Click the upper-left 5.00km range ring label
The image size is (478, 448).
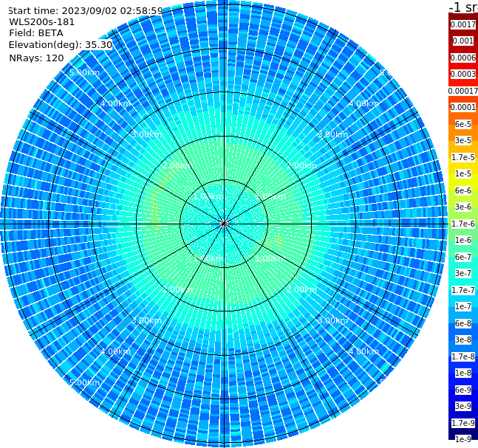pyautogui.click(x=84, y=72)
